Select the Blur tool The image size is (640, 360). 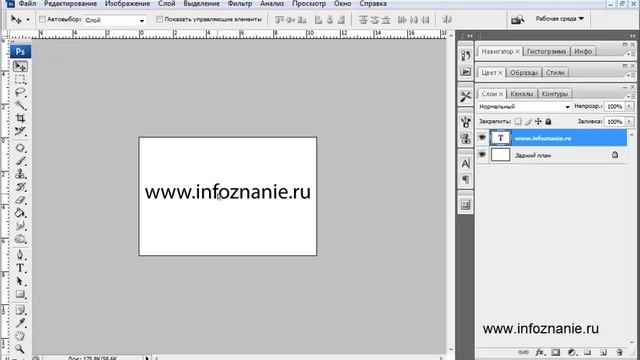20,226
